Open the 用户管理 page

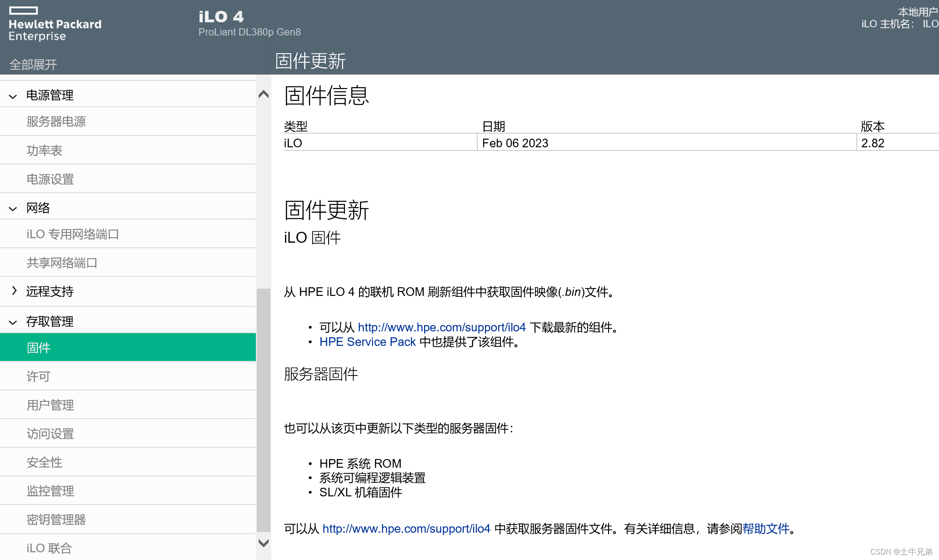(x=50, y=405)
